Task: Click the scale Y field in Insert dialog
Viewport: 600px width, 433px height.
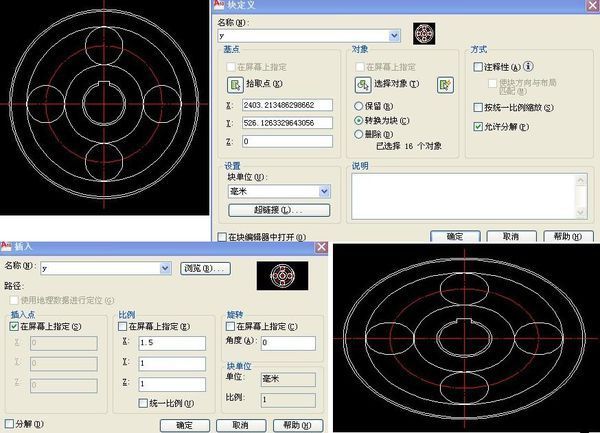Action: (x=172, y=363)
